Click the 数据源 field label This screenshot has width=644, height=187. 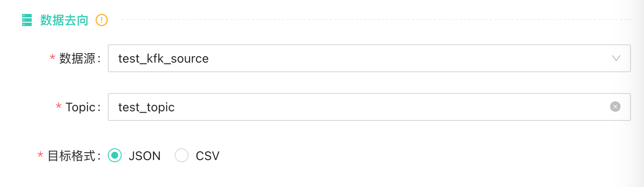pyautogui.click(x=77, y=58)
